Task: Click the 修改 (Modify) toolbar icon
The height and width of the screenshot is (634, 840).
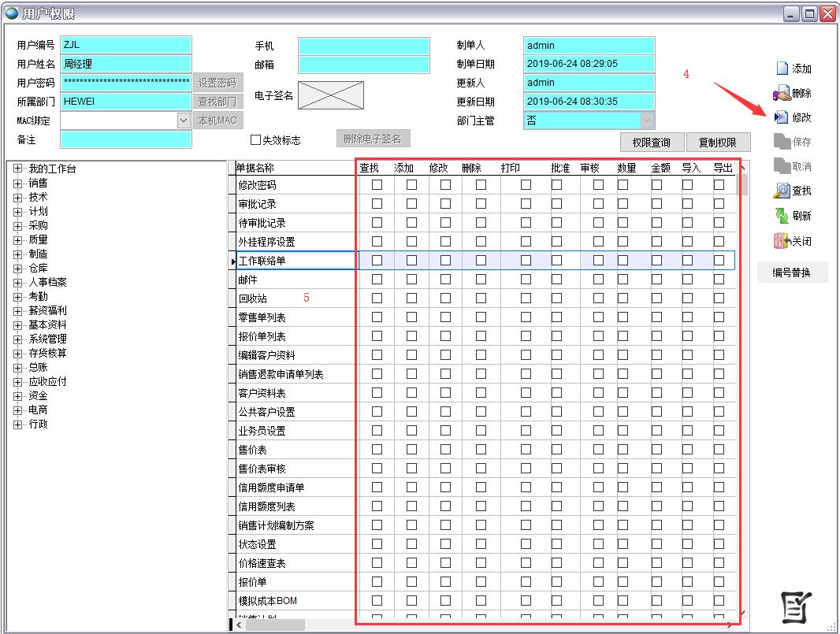Action: [x=782, y=117]
